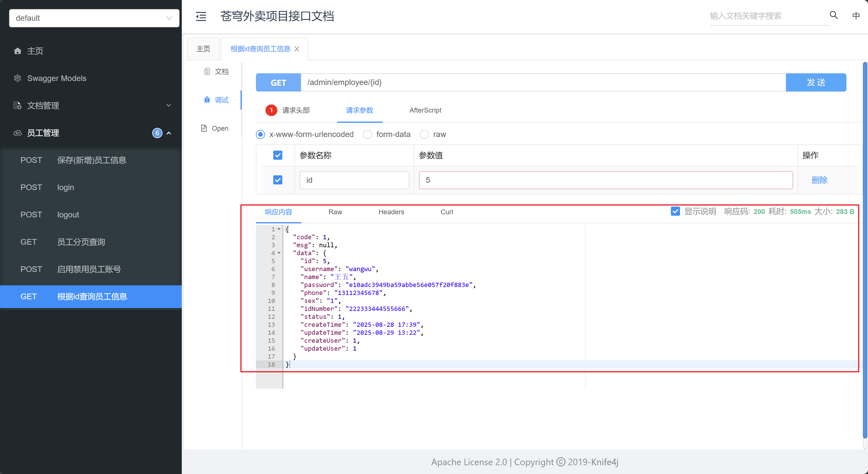Expand the 文档管理 menu chevron
The height and width of the screenshot is (474, 868).
pyautogui.click(x=169, y=105)
